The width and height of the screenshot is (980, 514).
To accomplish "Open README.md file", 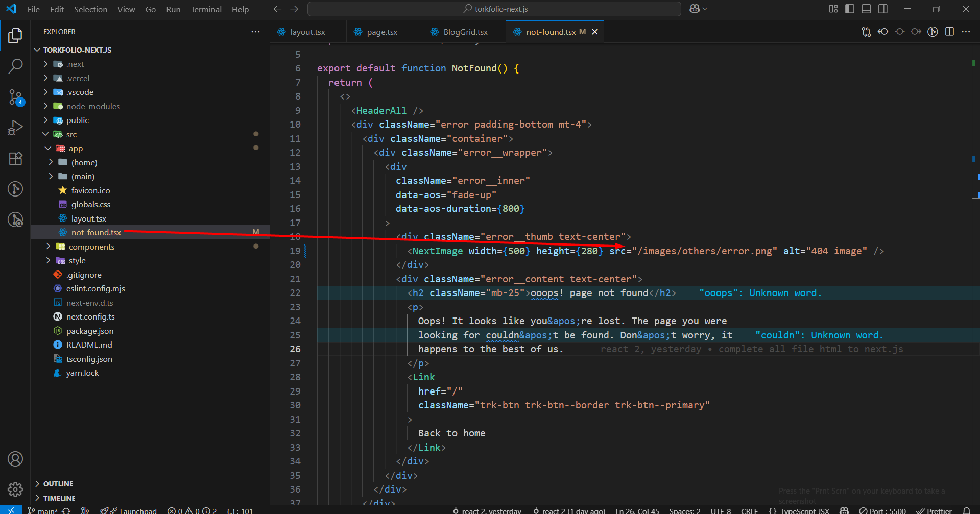I will pos(89,345).
